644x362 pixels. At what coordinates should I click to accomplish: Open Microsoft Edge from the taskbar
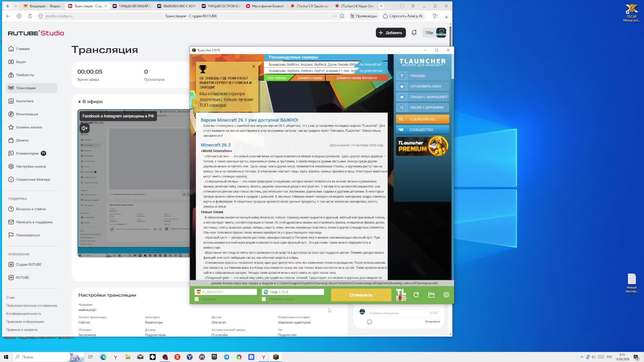click(103, 357)
